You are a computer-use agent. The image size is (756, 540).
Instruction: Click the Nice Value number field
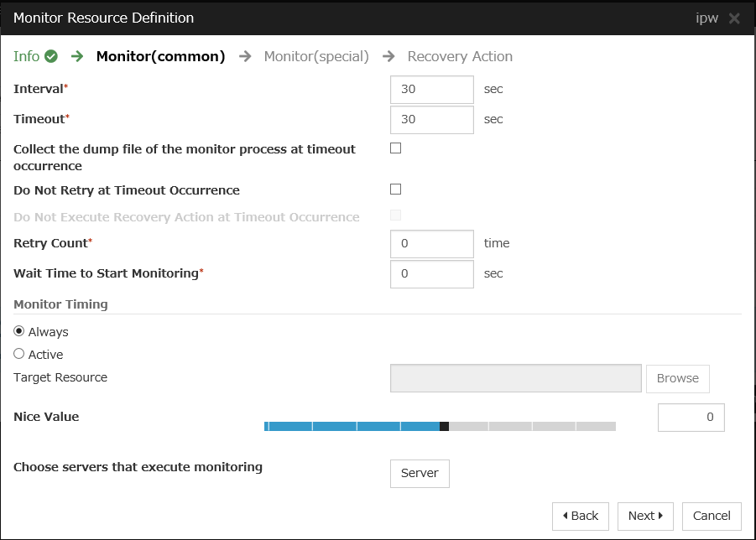pos(691,417)
